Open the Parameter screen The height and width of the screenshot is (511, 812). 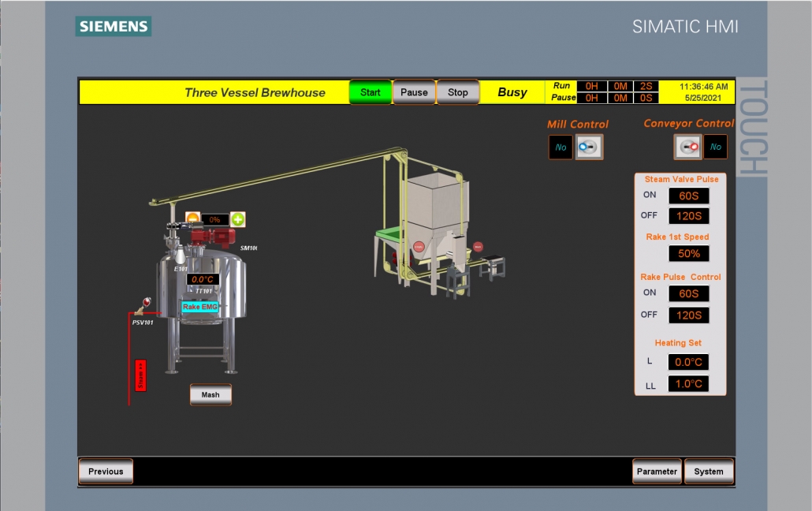657,472
